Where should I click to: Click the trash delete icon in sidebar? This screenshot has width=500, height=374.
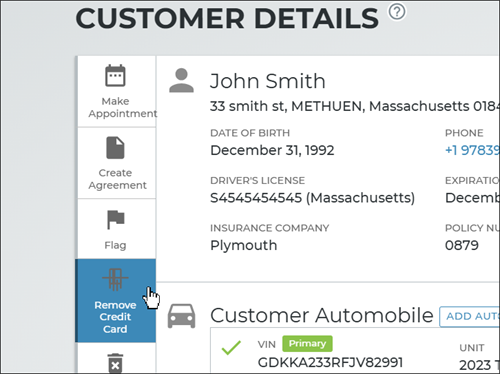[x=115, y=363]
